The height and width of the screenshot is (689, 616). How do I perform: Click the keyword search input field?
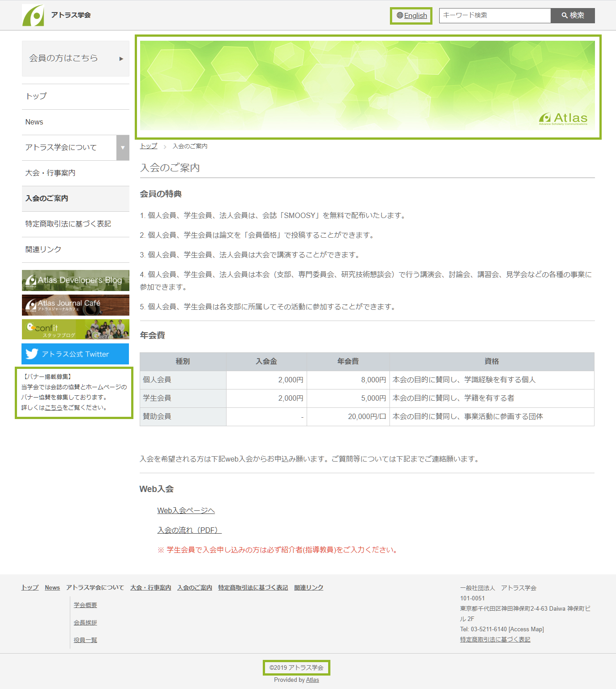pos(494,15)
